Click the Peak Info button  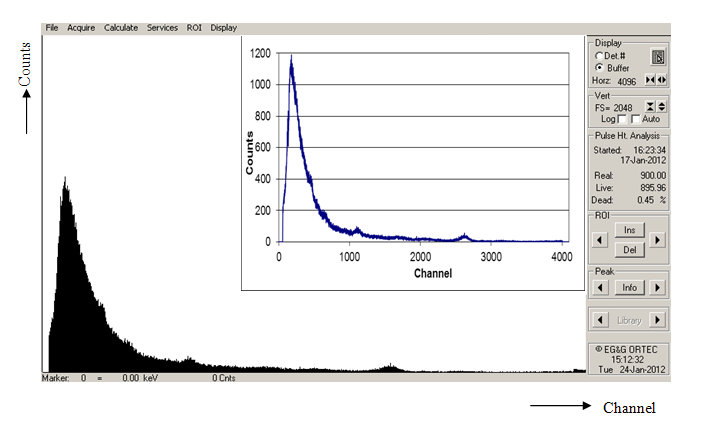coord(628,288)
